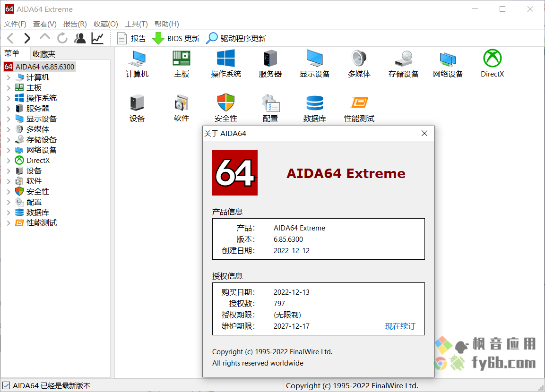Open the 主板 motherboard icon in main panel
The width and height of the screenshot is (545, 392).
tap(182, 64)
